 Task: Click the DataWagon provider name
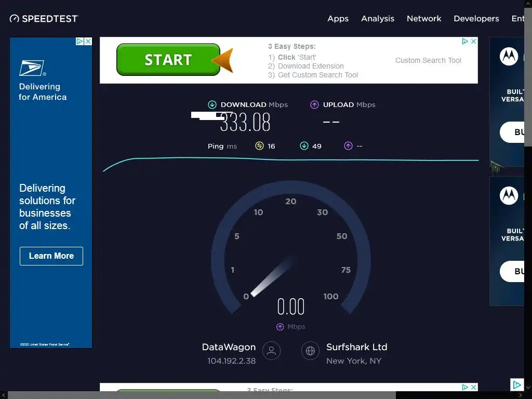click(x=229, y=347)
